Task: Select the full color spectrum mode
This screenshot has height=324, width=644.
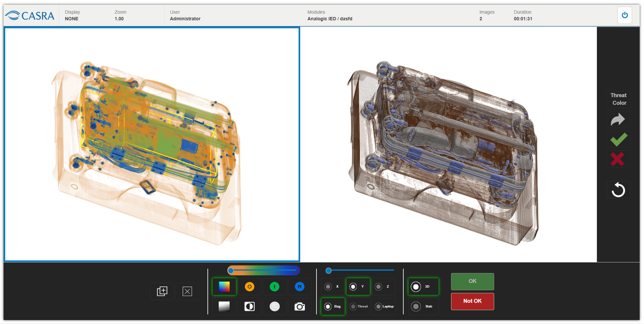Action: point(224,286)
